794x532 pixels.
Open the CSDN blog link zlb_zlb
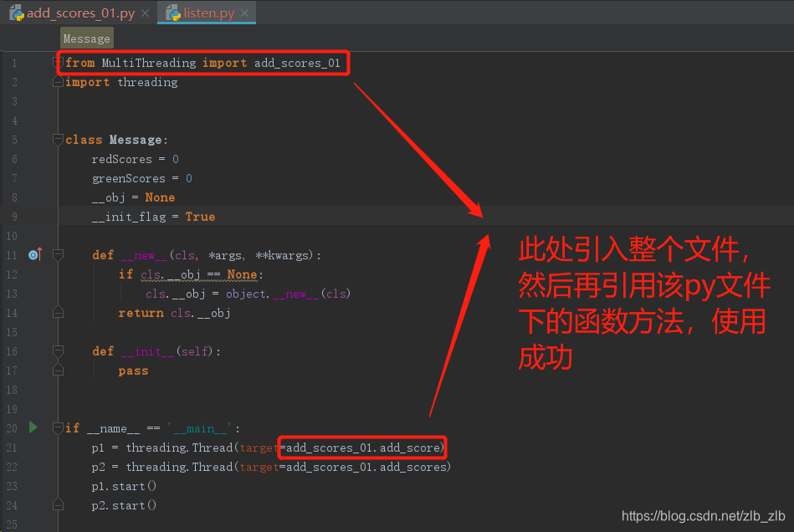(x=701, y=517)
